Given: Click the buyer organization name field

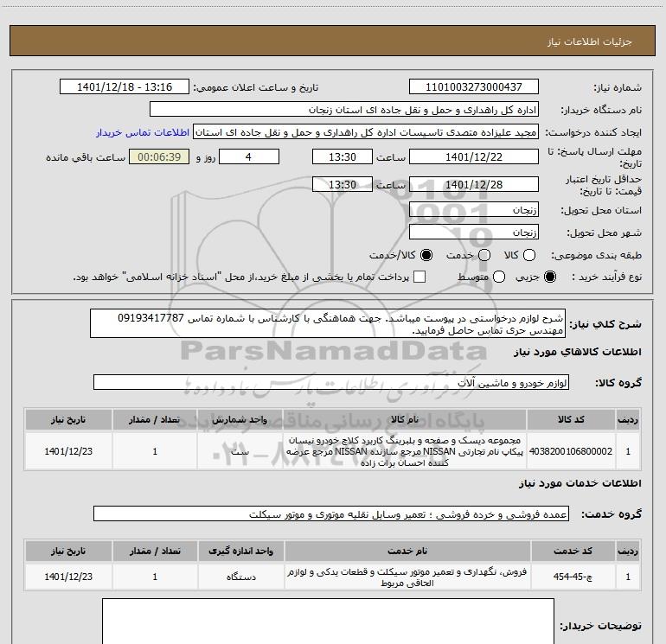Looking at the screenshot, I should click(x=344, y=110).
